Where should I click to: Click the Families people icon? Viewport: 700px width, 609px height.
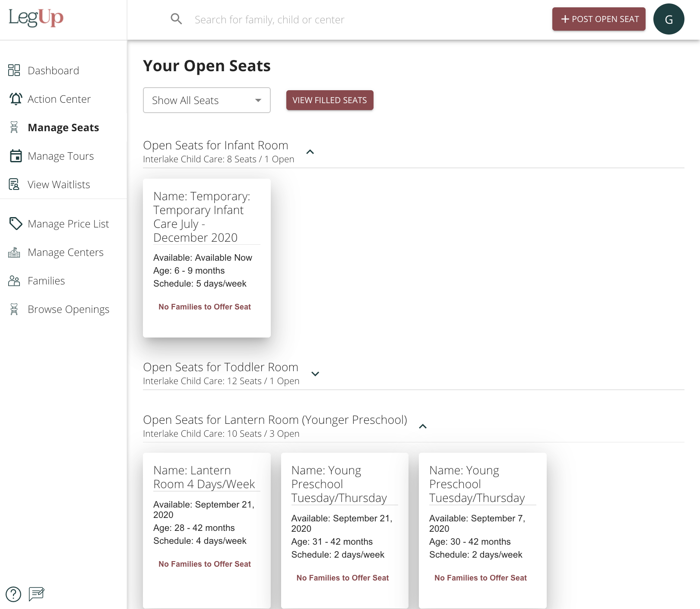point(14,281)
